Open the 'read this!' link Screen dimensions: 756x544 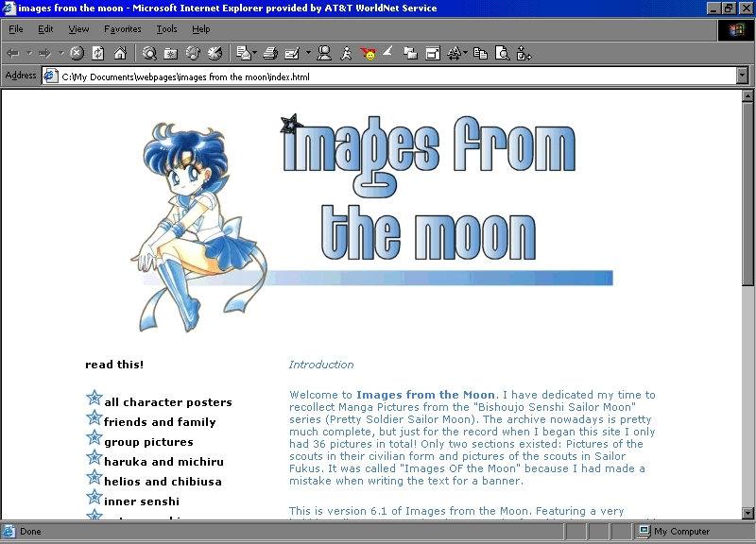114,365
